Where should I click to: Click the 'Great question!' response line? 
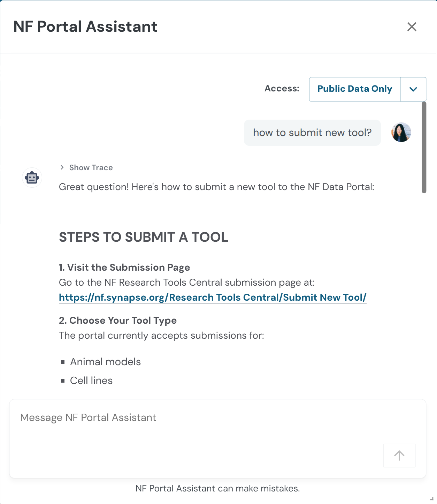(216, 187)
